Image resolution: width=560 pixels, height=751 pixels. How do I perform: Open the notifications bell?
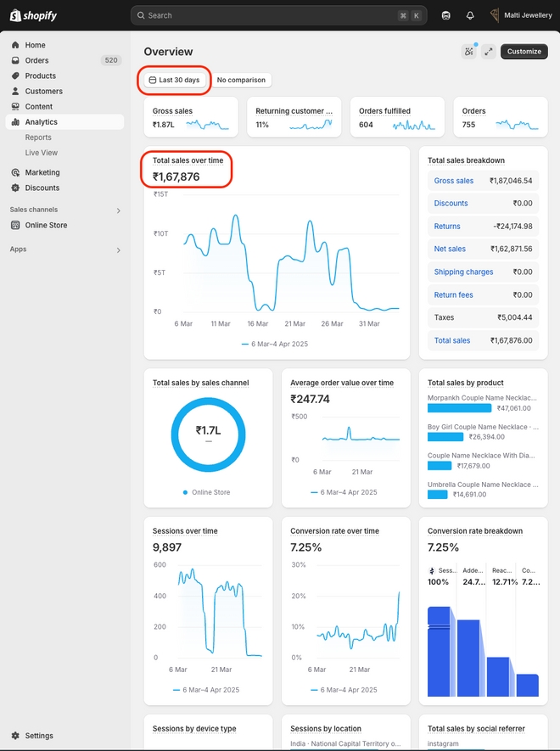click(x=470, y=15)
